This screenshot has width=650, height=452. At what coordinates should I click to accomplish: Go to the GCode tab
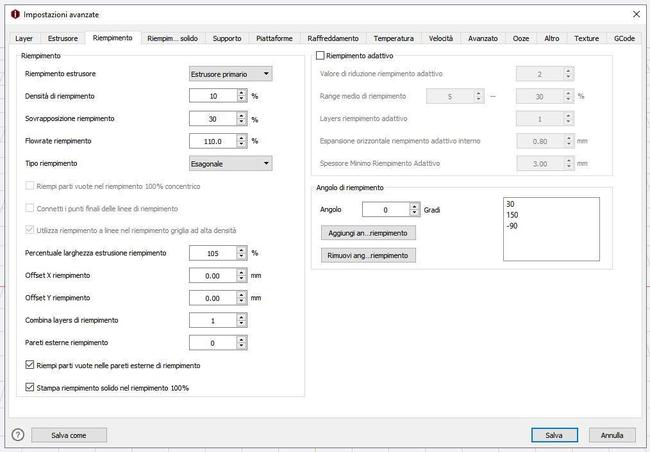click(x=624, y=38)
